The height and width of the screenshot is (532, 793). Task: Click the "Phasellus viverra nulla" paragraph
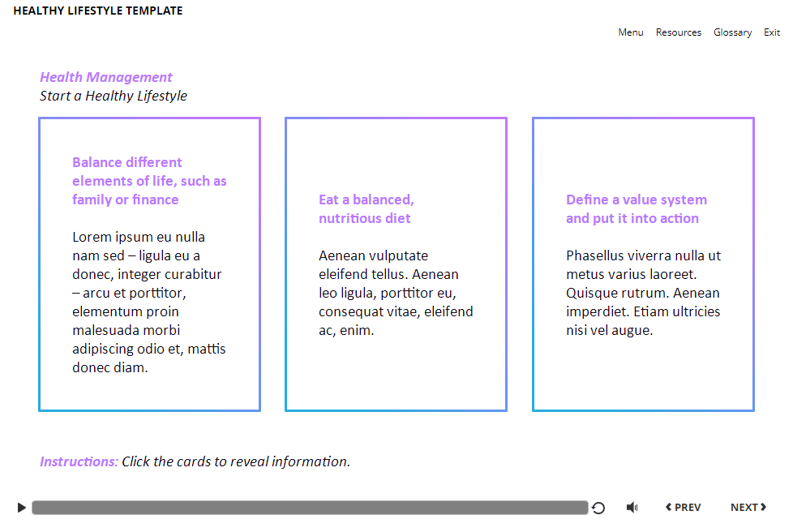643,293
